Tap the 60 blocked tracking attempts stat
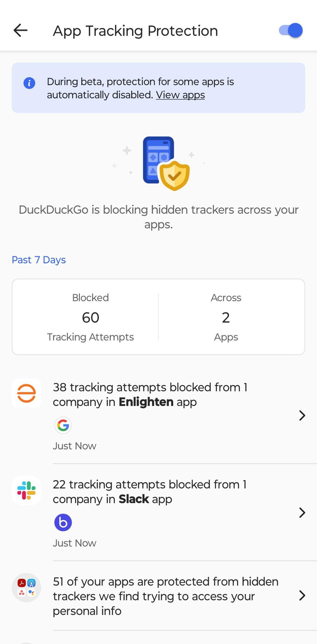Screen dimensions: 317x644 (x=90, y=317)
